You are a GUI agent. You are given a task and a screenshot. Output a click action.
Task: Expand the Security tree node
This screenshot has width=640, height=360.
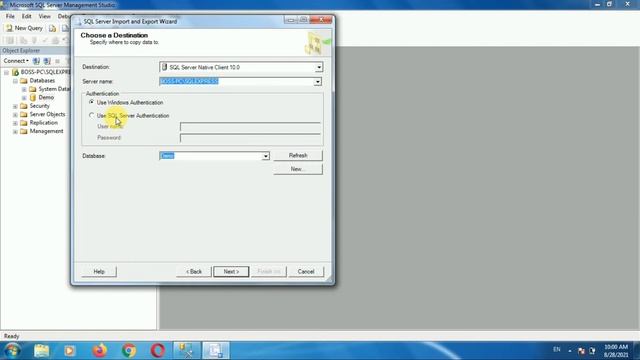point(15,106)
